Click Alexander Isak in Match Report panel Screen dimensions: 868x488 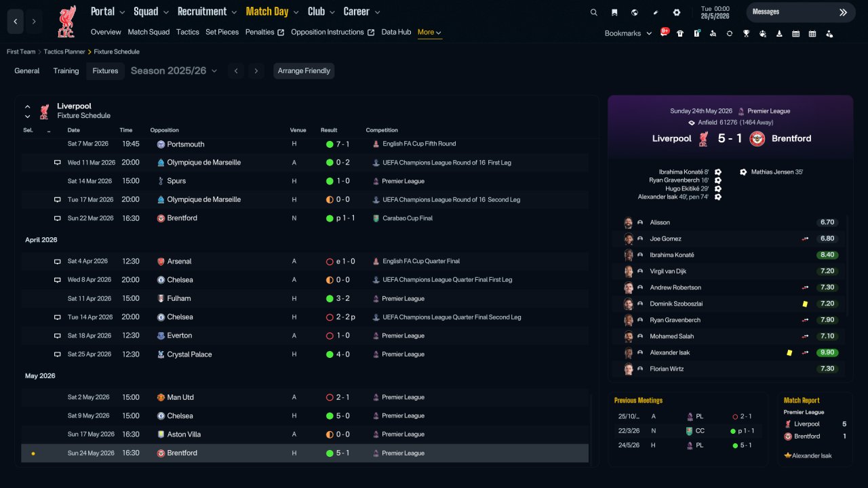click(812, 455)
